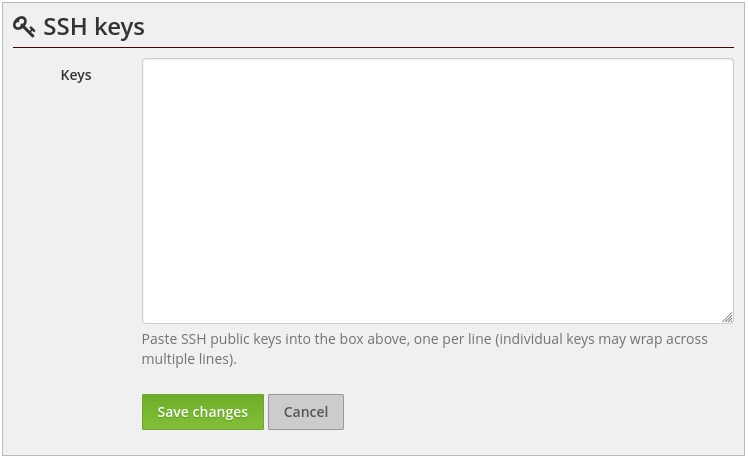Click the word 'SSH' in the heading
Image resolution: width=748 pixels, height=458 pixels.
click(x=65, y=27)
